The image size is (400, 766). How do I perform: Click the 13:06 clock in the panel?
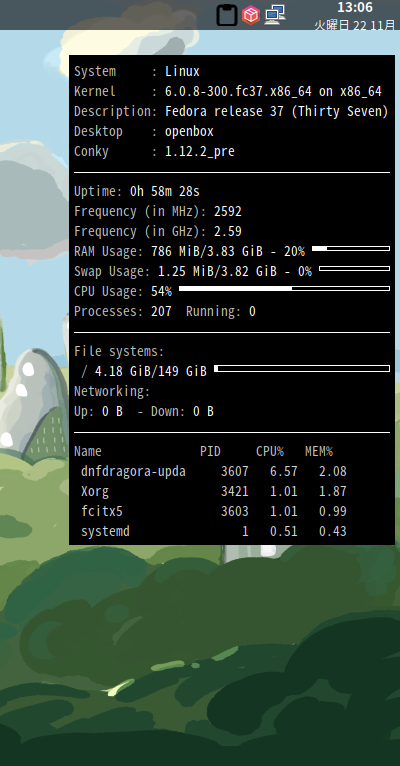(x=355, y=7)
